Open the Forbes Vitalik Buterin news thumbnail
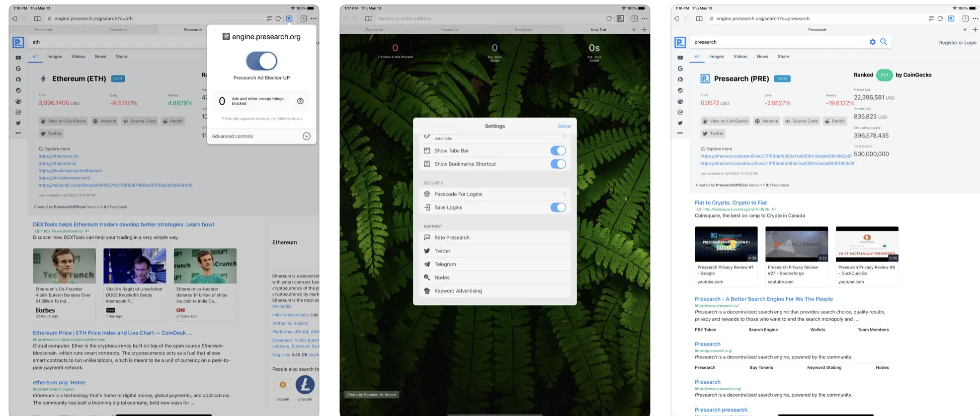This screenshot has width=980, height=416. pyautogui.click(x=65, y=266)
